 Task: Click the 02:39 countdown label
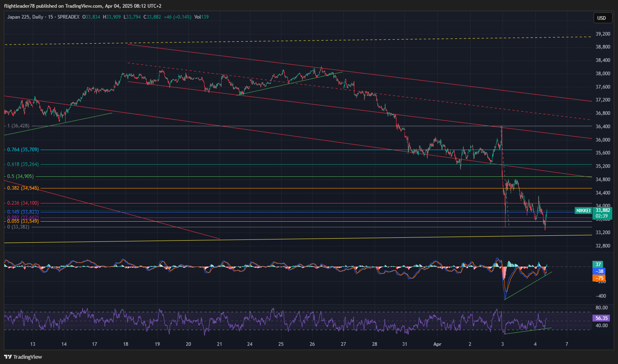click(601, 216)
